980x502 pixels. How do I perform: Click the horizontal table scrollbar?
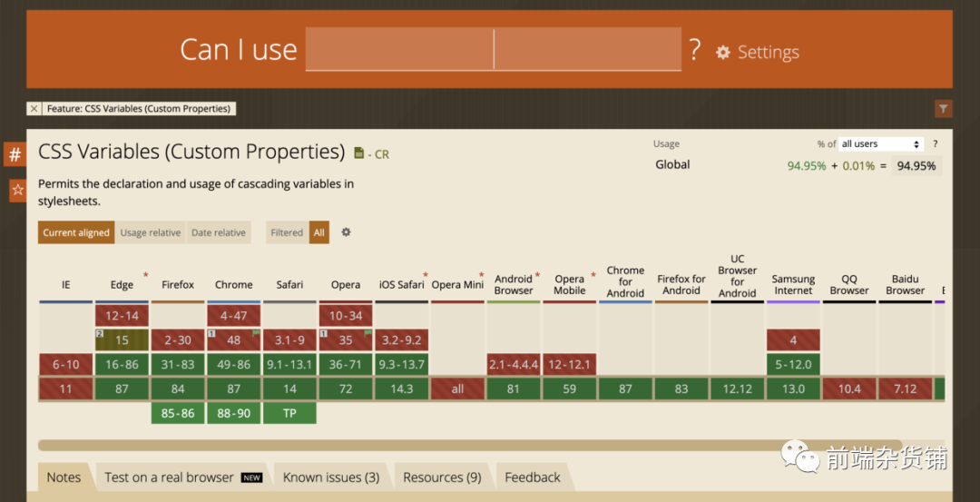coord(470,445)
